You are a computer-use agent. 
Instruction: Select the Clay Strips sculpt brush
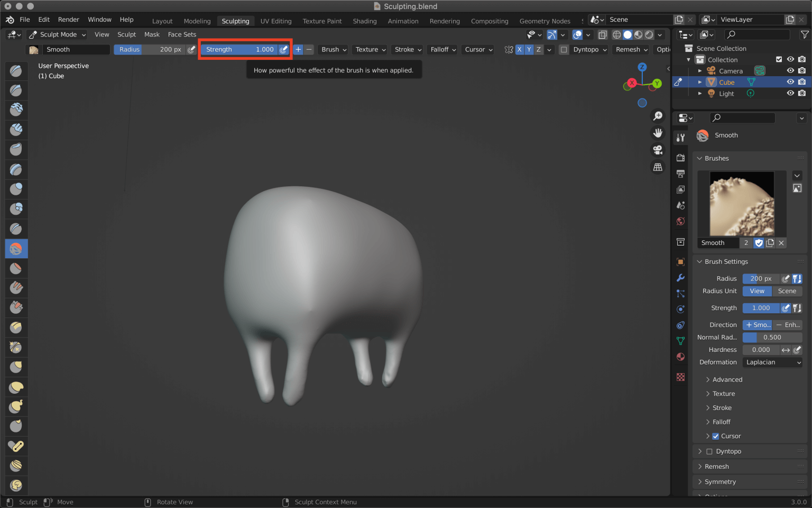point(16,130)
